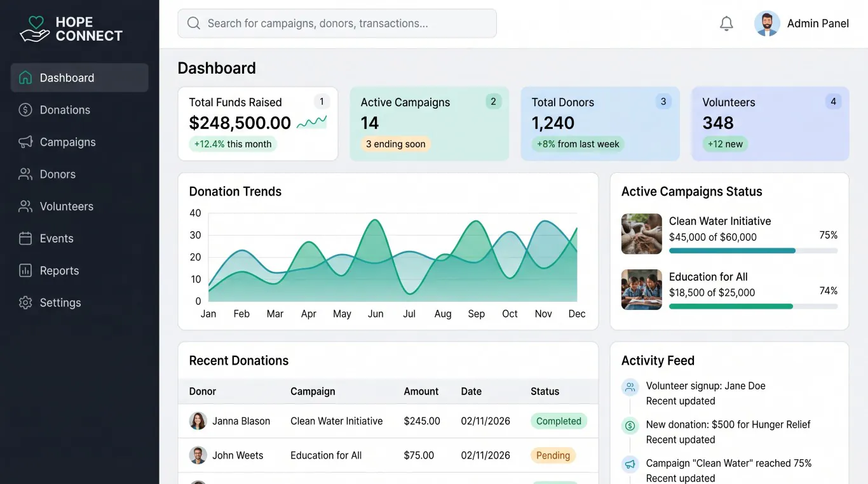Viewport: 868px width, 484px height.
Task: Click the "3 ending soon" campaigns badge
Action: 396,144
